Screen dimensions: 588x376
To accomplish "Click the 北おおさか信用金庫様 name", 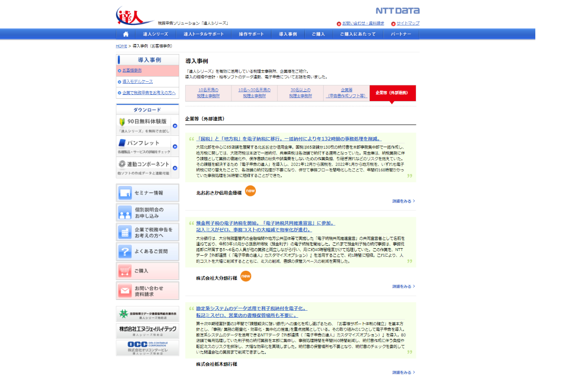I will [219, 193].
